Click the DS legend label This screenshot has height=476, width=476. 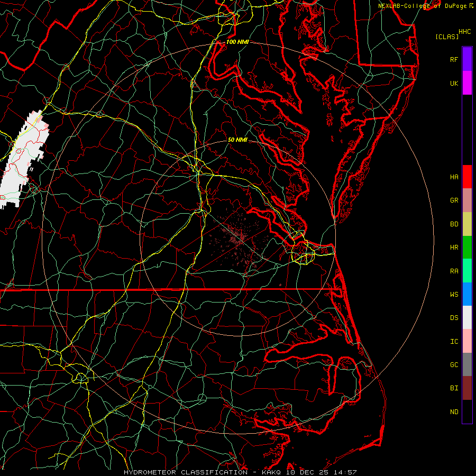point(454,318)
